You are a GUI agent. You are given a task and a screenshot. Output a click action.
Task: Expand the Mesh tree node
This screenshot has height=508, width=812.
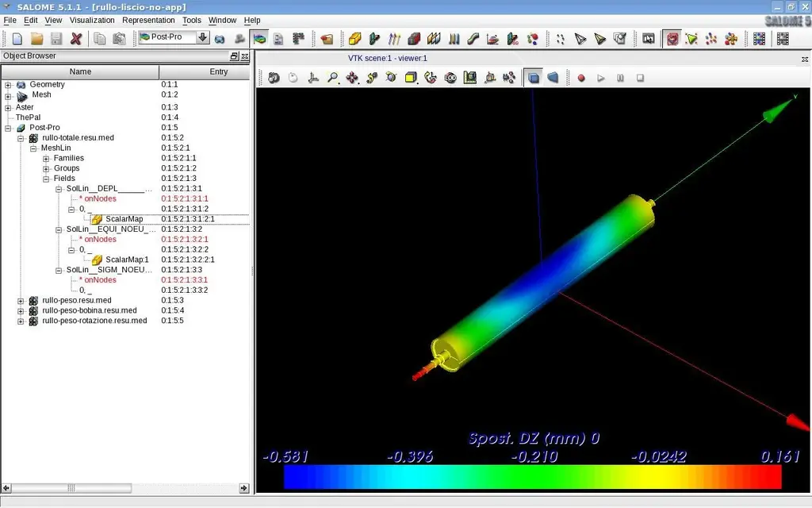[x=8, y=96]
